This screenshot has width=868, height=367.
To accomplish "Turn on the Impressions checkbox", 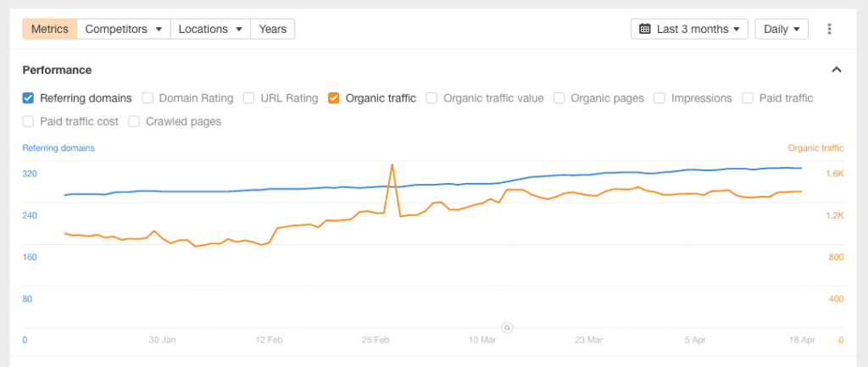I will 659,97.
